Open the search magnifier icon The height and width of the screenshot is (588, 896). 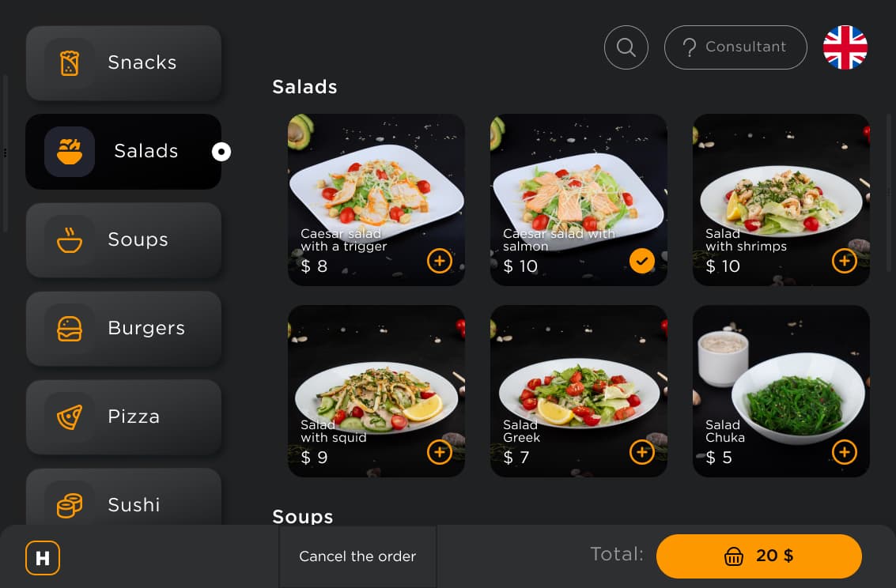pyautogui.click(x=626, y=47)
